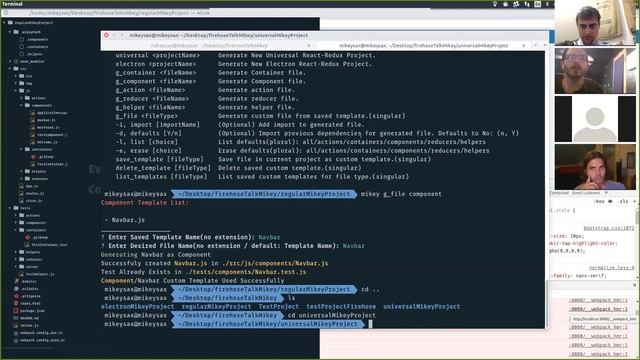Open routes.js file icon in tree
The image size is (640, 360).
click(x=21, y=193)
